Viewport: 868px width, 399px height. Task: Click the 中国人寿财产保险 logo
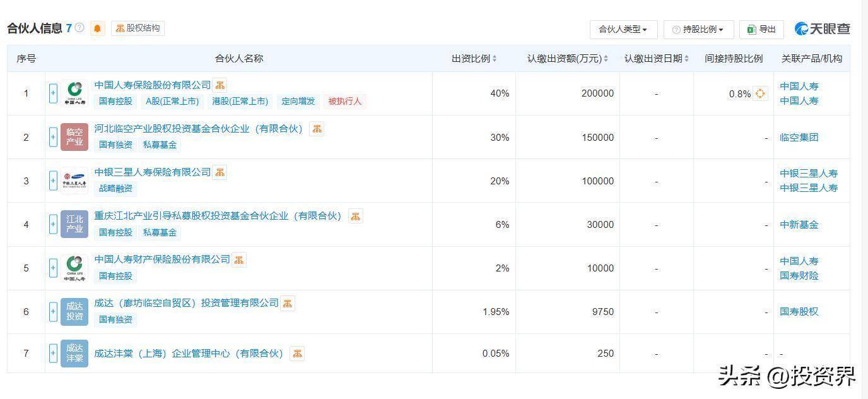pos(74,268)
